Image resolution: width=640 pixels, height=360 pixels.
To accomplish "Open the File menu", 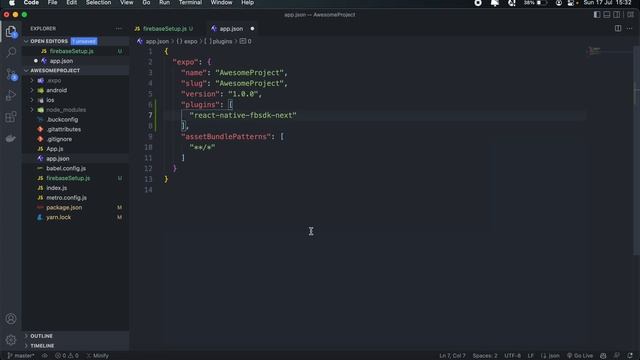I will point(52,3).
